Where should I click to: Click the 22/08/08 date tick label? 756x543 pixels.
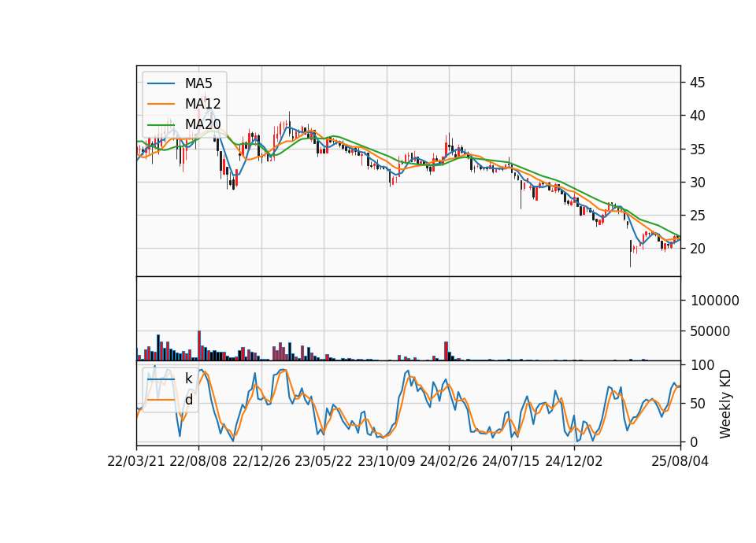198,461
